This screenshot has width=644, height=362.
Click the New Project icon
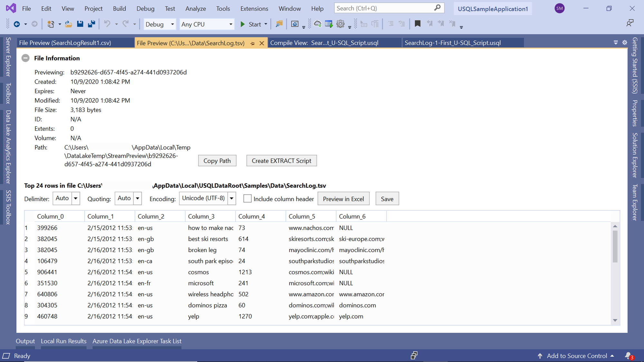(x=51, y=24)
